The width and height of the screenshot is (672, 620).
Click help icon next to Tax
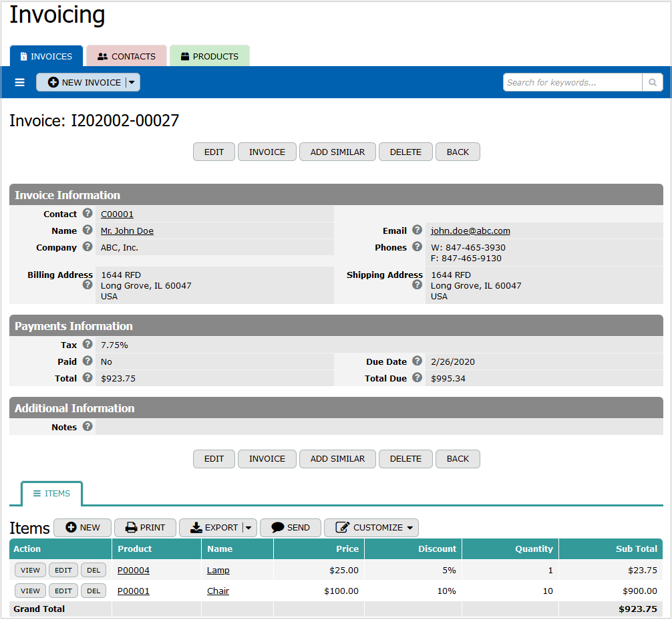coord(88,345)
